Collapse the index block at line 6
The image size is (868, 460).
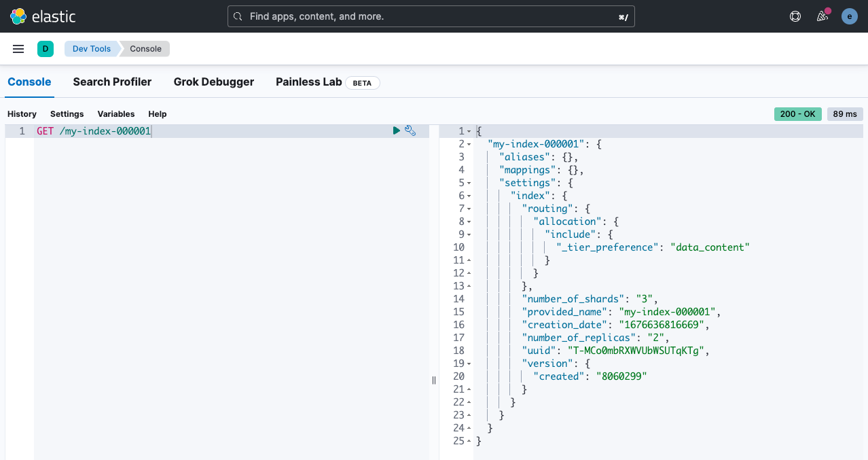[x=469, y=196]
